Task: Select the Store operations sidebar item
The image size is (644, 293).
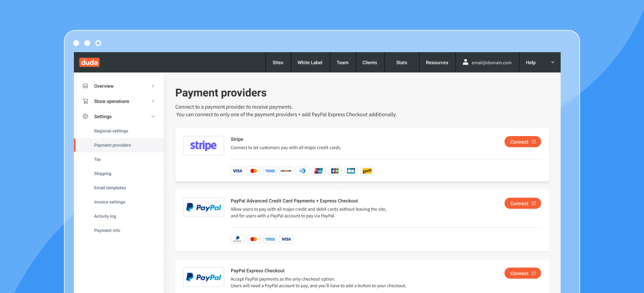Action: 119,101
